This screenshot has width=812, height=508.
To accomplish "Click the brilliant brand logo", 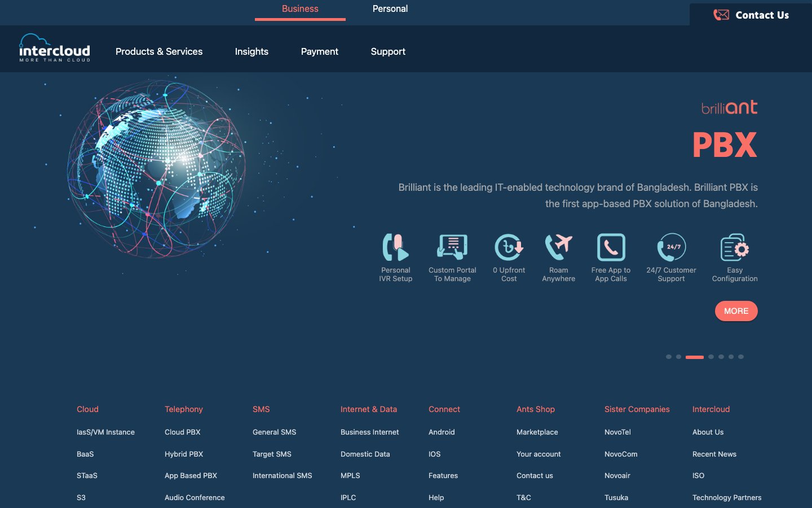I will click(729, 107).
